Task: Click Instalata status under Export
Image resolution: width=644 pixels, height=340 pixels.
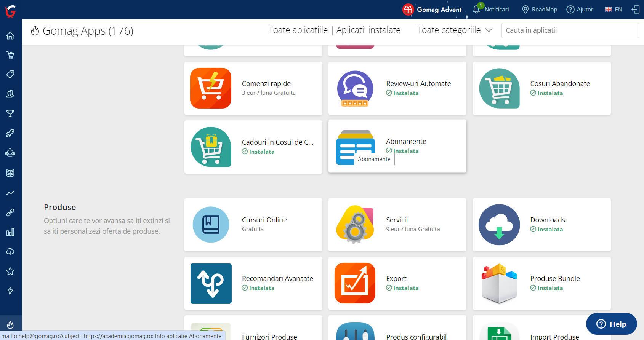Action: point(402,288)
